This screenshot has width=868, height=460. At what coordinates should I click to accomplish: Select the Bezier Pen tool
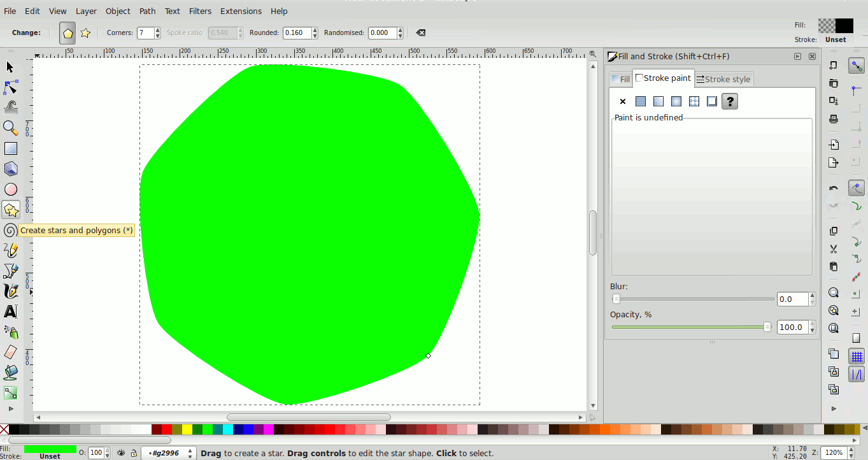pos(10,271)
